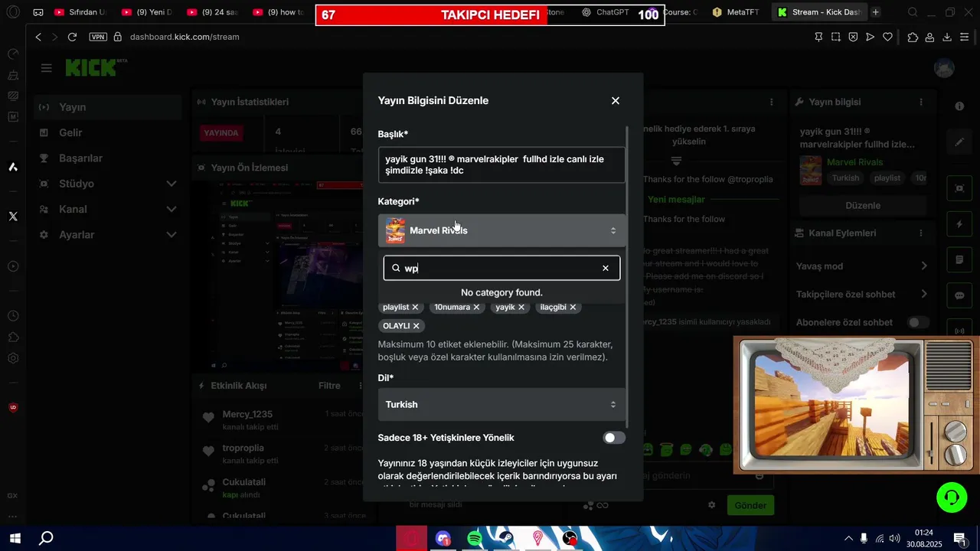The width and height of the screenshot is (980, 551).
Task: Click the Yayın Ön İzlemesi preview thumbnail
Action: point(276,275)
